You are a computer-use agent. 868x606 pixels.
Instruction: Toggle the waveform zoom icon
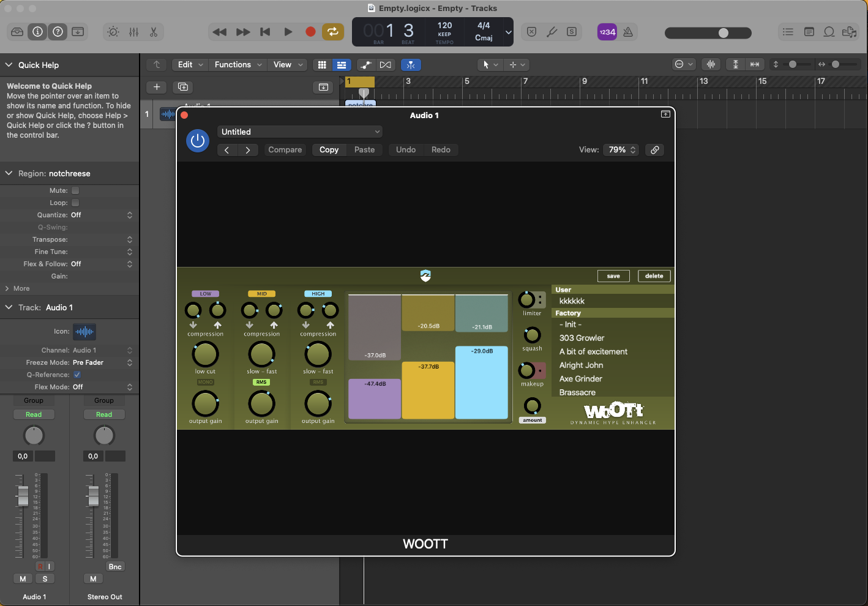711,65
